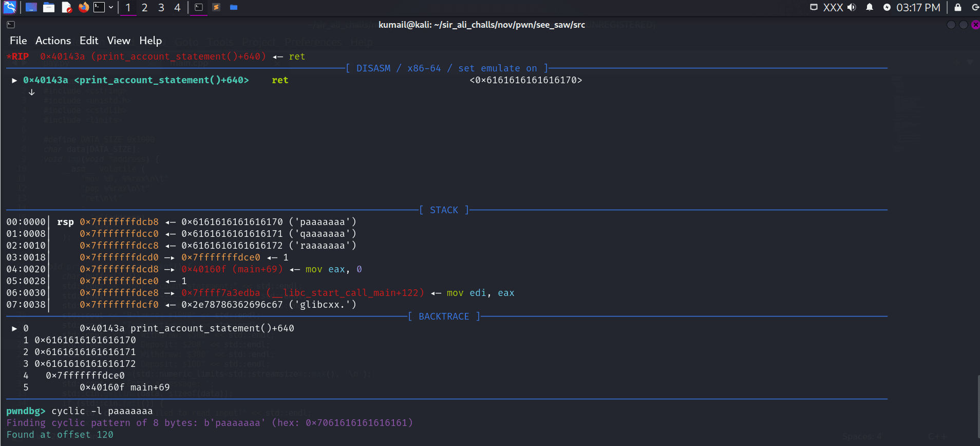Screen dimensions: 980x446
Task: Open the Actions menu
Action: (x=53, y=41)
